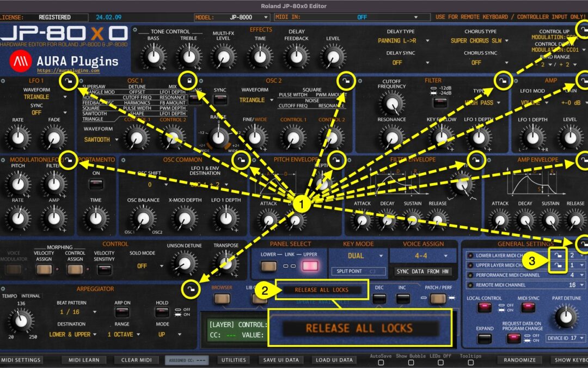
Task: Open the MIDI SETTINGS menu
Action: [x=21, y=360]
